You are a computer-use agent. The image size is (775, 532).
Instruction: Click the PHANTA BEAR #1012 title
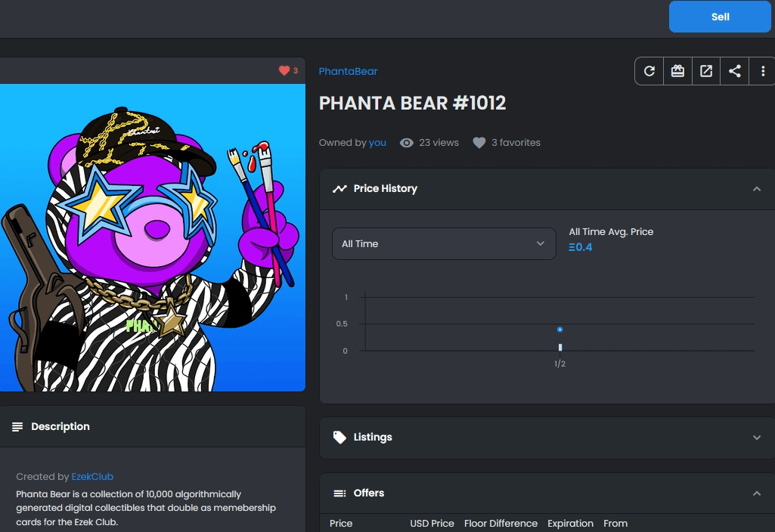point(412,104)
